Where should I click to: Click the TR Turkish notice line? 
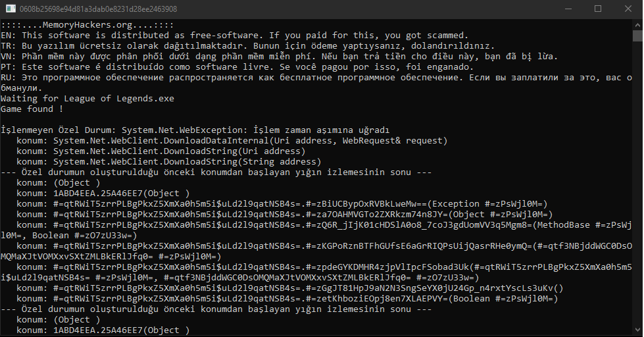(x=247, y=46)
